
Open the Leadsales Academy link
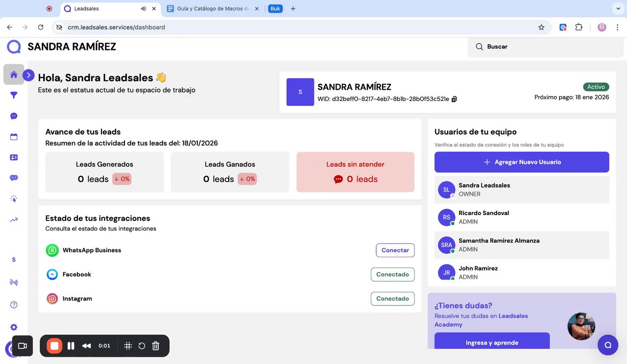tap(482, 320)
